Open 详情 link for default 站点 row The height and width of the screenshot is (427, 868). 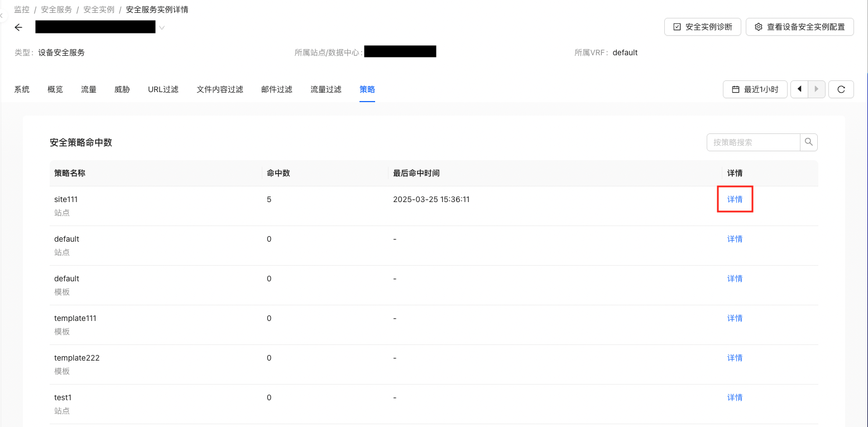tap(735, 239)
